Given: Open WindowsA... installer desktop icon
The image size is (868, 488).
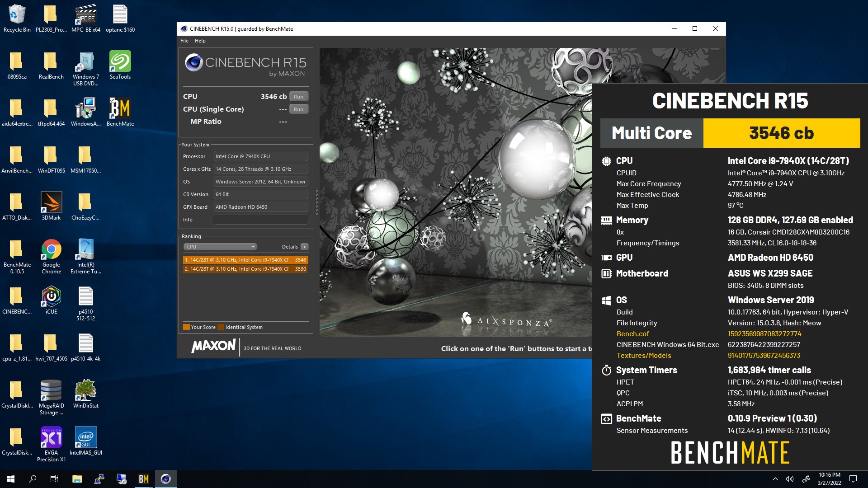Looking at the screenshot, I should coord(86,112).
